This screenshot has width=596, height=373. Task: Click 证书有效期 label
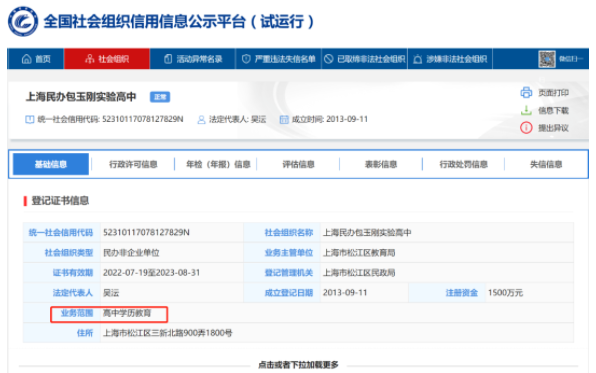click(73, 273)
